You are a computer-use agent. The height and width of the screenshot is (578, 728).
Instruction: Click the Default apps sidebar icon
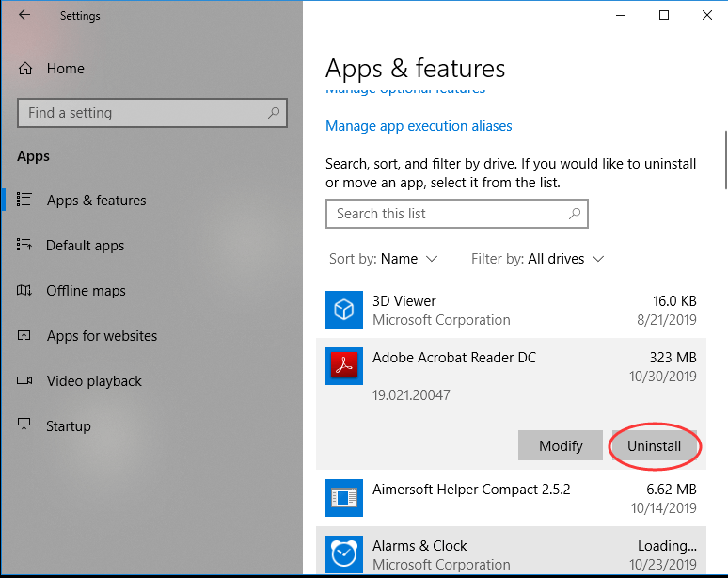24,245
